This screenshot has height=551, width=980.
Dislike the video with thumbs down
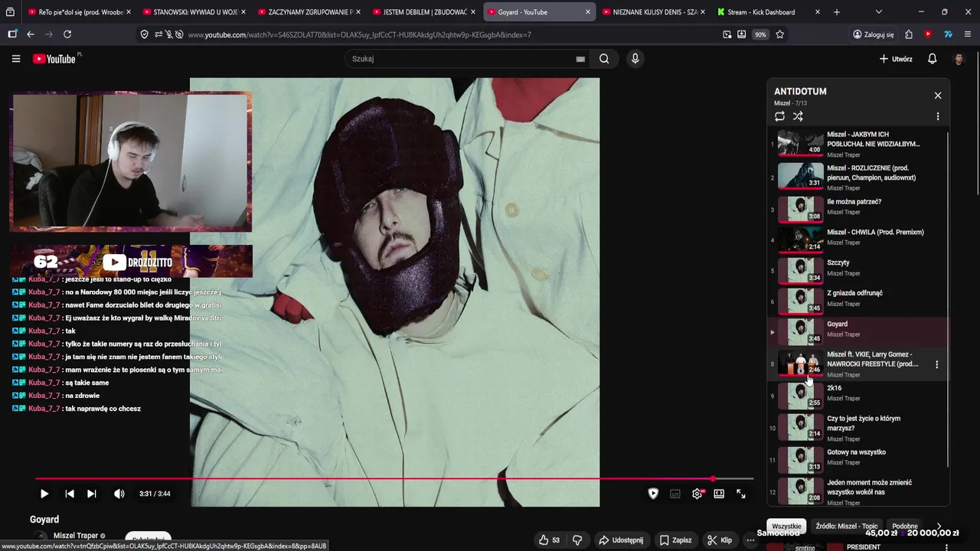[578, 540]
